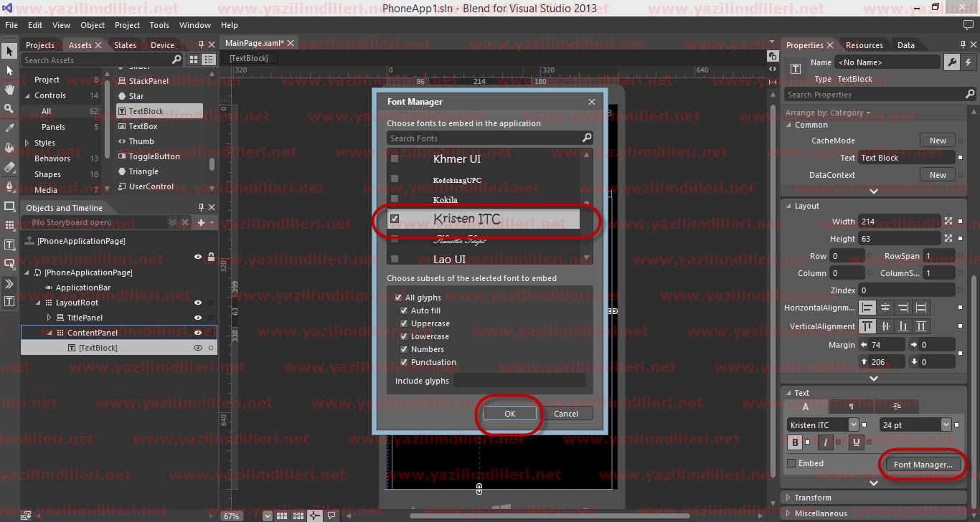Click the Include glyphs input field
980x522 pixels.
[x=519, y=381]
